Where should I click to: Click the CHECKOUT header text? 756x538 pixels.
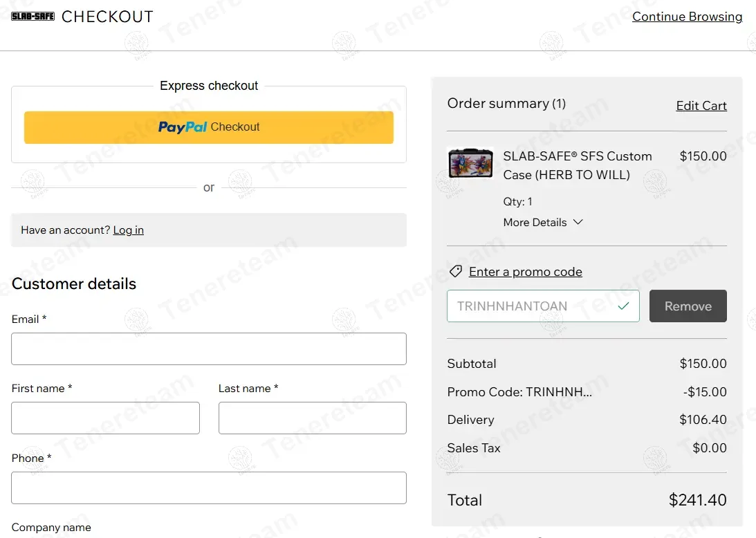click(107, 17)
